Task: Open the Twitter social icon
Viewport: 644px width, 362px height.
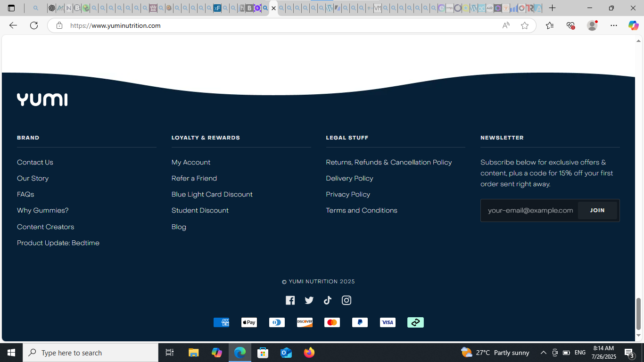Action: pos(309,300)
